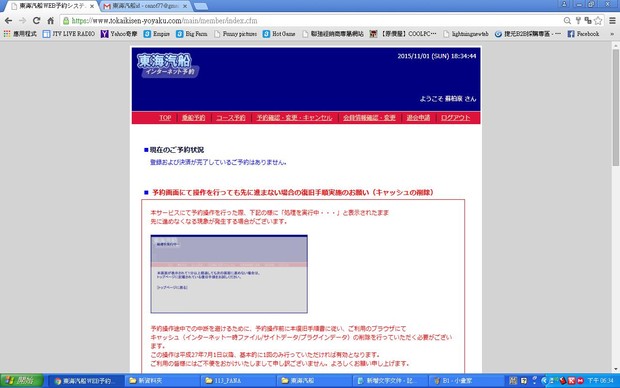Click the zoom magnifier icon in address bar
The image size is (620, 388).
tap(567, 21)
